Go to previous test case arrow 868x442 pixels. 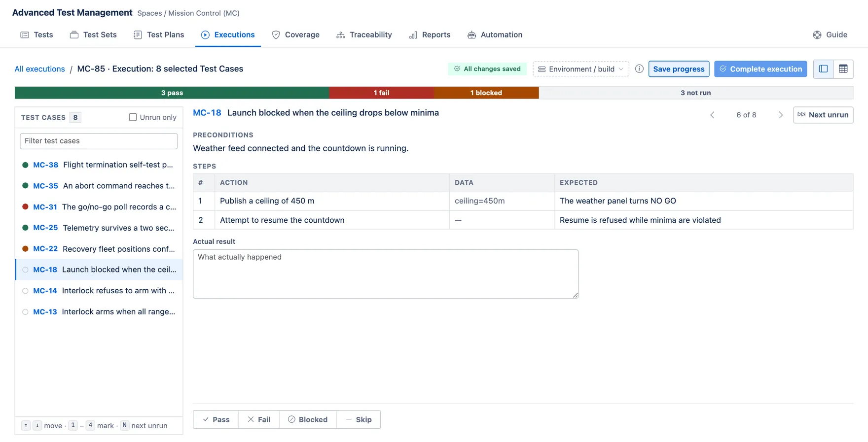click(x=712, y=115)
